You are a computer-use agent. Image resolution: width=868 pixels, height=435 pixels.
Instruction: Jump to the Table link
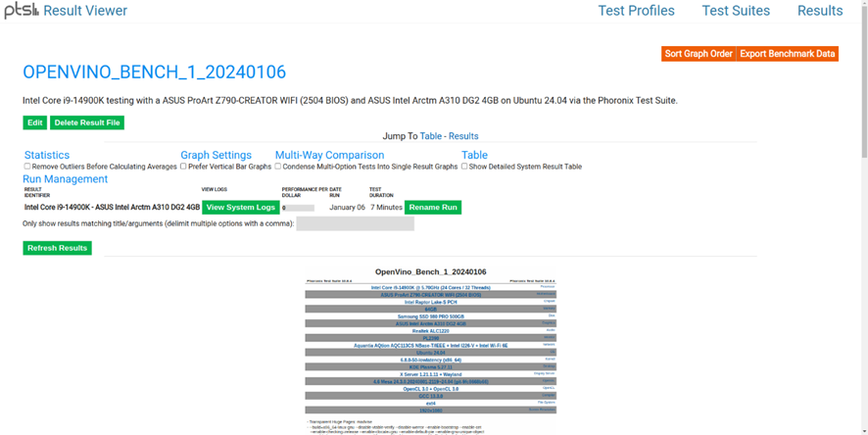[431, 136]
